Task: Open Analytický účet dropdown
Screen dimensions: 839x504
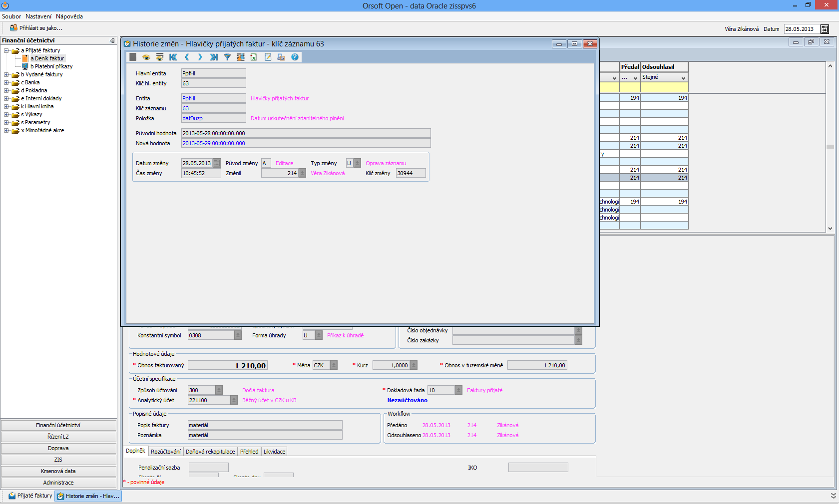Action: tap(234, 400)
